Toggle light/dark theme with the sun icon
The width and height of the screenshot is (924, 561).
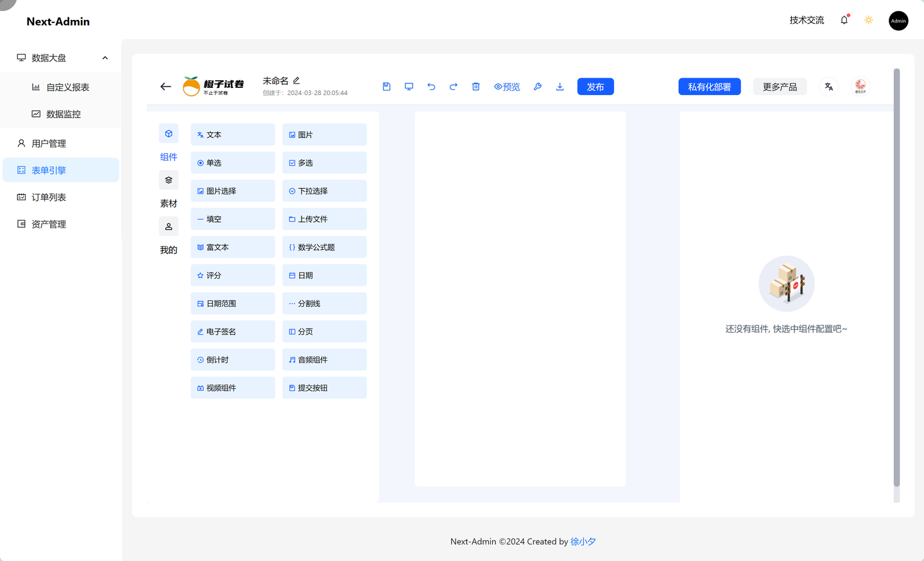868,20
